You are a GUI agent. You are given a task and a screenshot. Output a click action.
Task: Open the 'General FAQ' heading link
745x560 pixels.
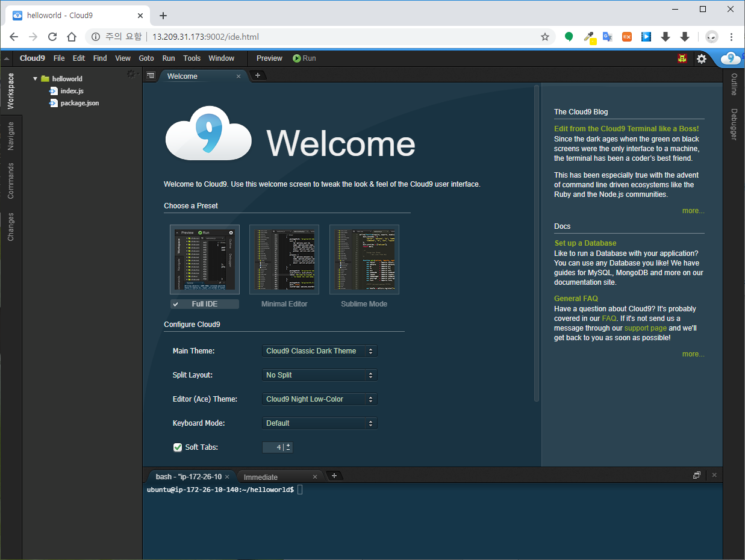click(x=576, y=299)
